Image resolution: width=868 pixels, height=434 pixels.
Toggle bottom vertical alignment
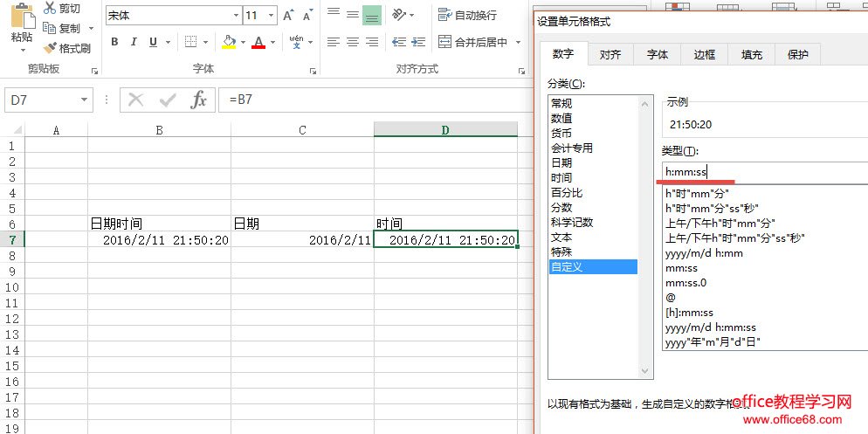pos(372,16)
